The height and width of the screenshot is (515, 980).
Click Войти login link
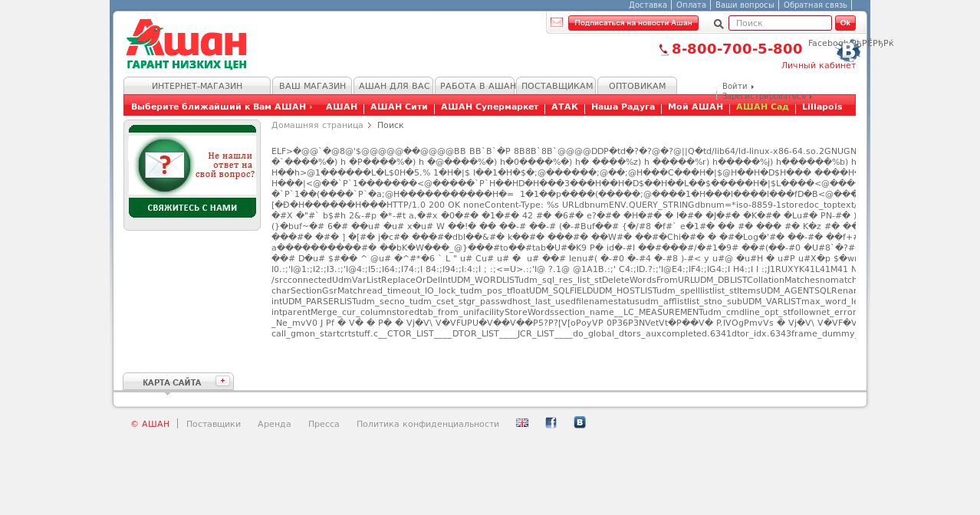click(x=735, y=86)
